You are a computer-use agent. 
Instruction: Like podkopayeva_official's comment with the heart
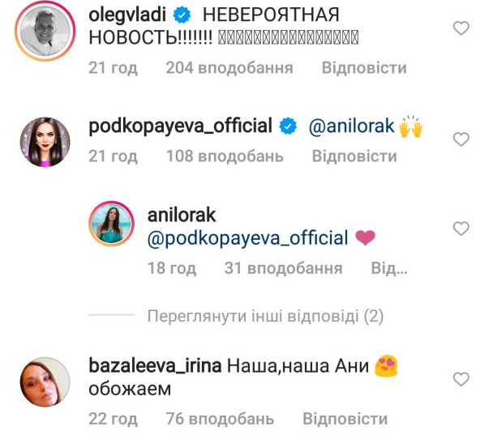(461, 139)
